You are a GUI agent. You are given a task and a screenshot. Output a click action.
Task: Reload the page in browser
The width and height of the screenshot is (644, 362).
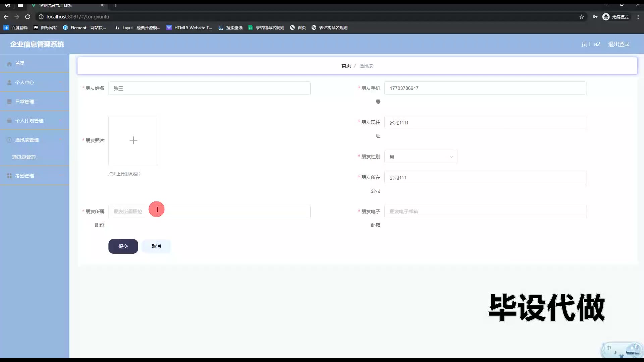[x=28, y=17]
